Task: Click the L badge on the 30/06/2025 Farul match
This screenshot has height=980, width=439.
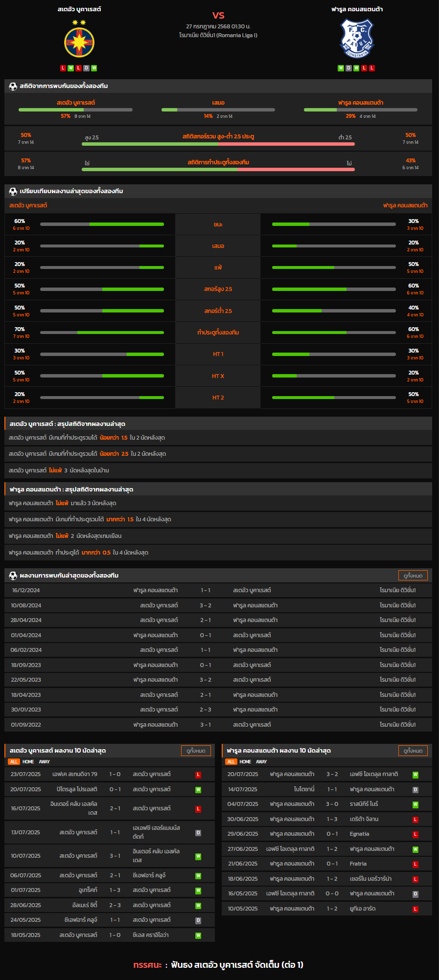Action: 416,820
